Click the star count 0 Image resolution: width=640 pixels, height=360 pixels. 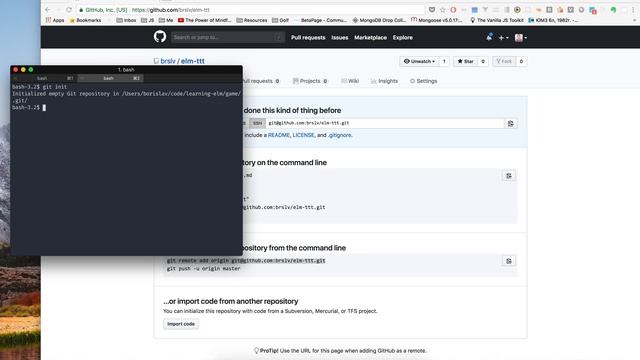coord(482,61)
